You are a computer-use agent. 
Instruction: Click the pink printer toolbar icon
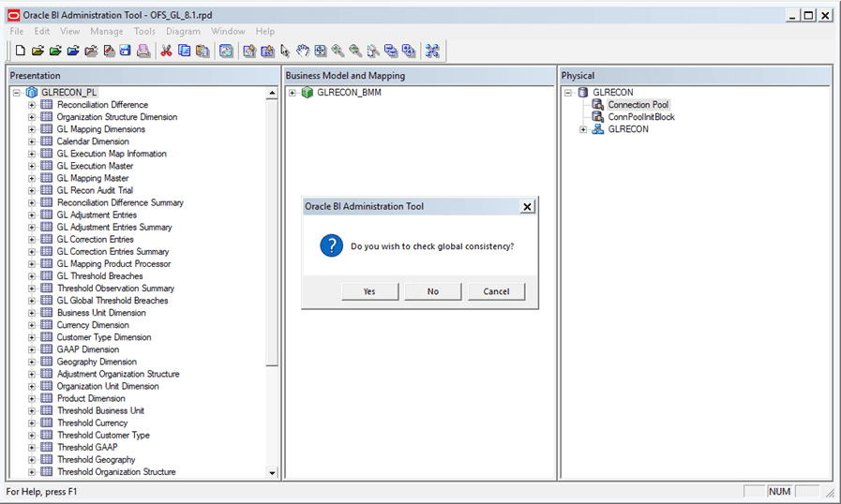(143, 51)
